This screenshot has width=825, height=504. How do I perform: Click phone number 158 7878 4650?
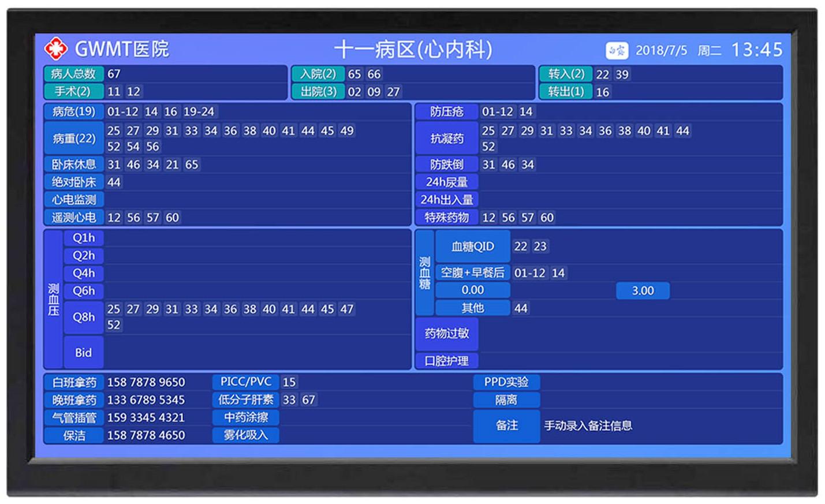click(x=146, y=435)
